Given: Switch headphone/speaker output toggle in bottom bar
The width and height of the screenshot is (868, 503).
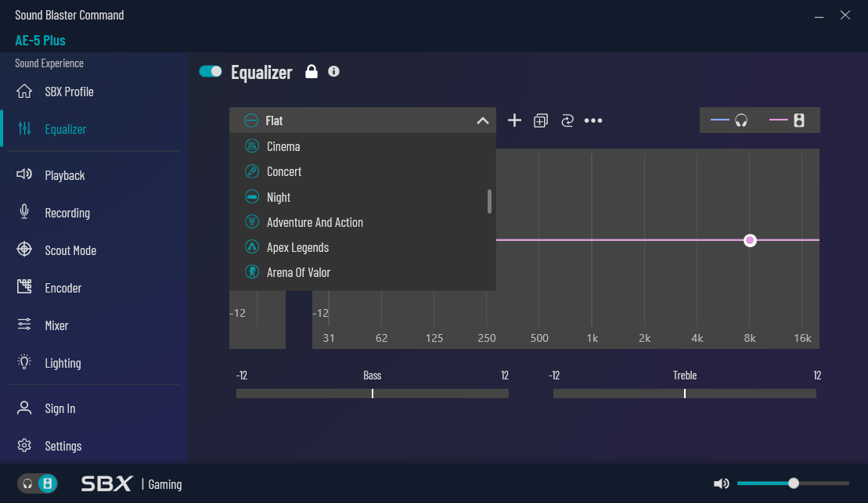Looking at the screenshot, I should pos(37,483).
